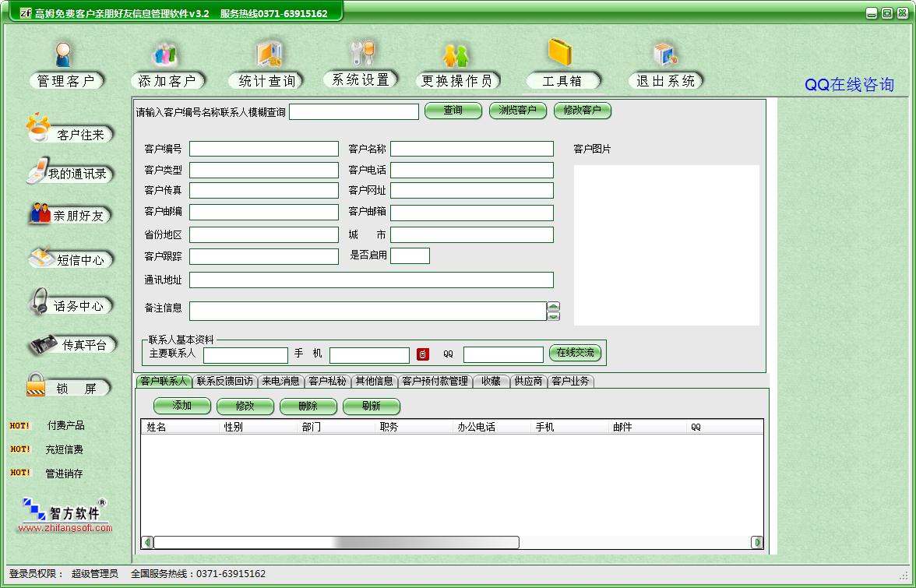The width and height of the screenshot is (916, 588).
Task: Click the 退出系统 exit icon
Action: tap(665, 55)
